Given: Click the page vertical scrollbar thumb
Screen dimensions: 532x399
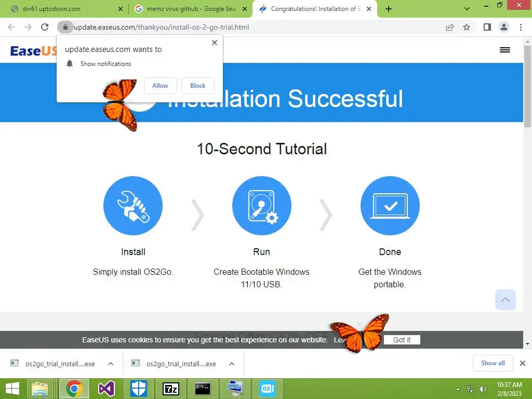Looking at the screenshot, I should (527, 87).
